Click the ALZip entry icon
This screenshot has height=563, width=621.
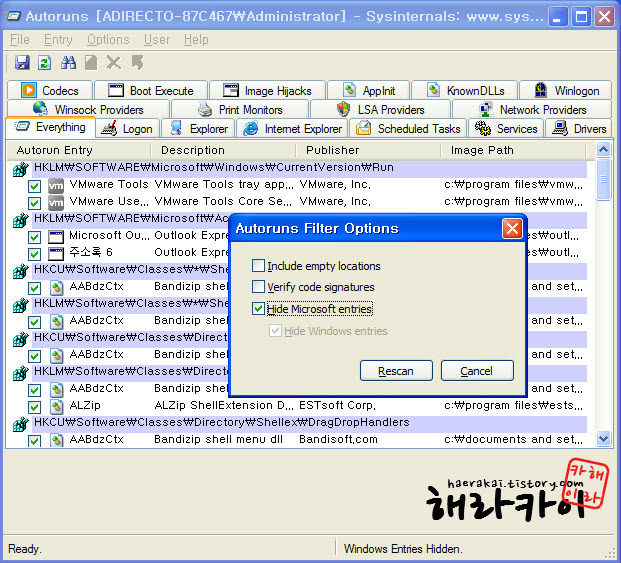point(57,407)
